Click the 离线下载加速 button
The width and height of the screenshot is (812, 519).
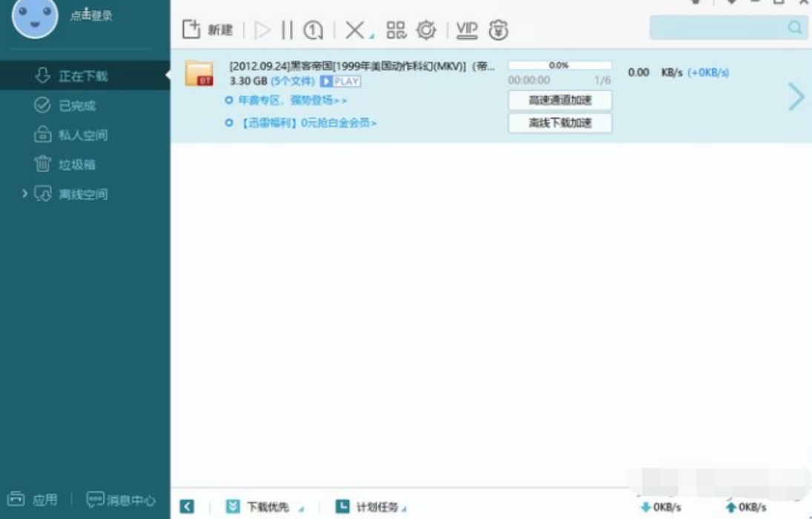560,123
